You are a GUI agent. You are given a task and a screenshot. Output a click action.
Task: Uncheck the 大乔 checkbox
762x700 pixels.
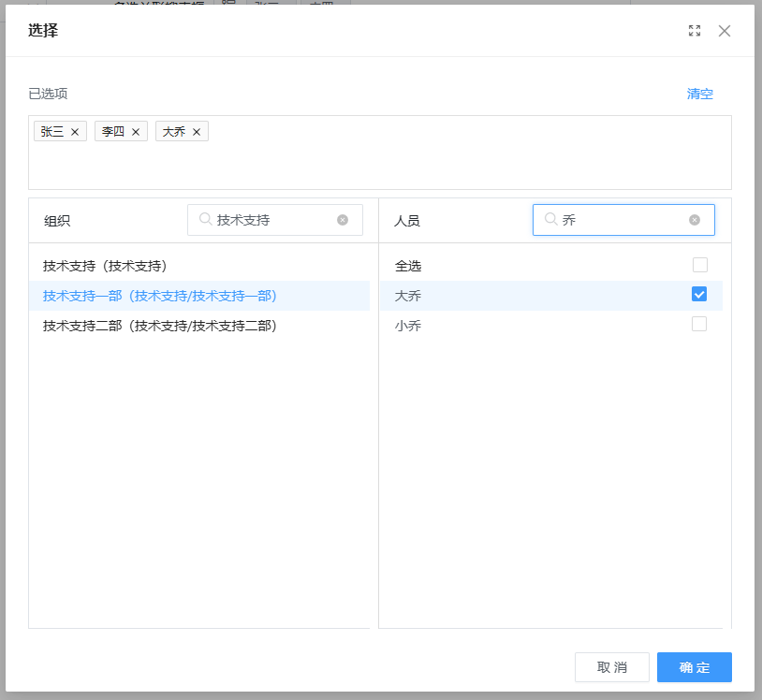(x=699, y=295)
